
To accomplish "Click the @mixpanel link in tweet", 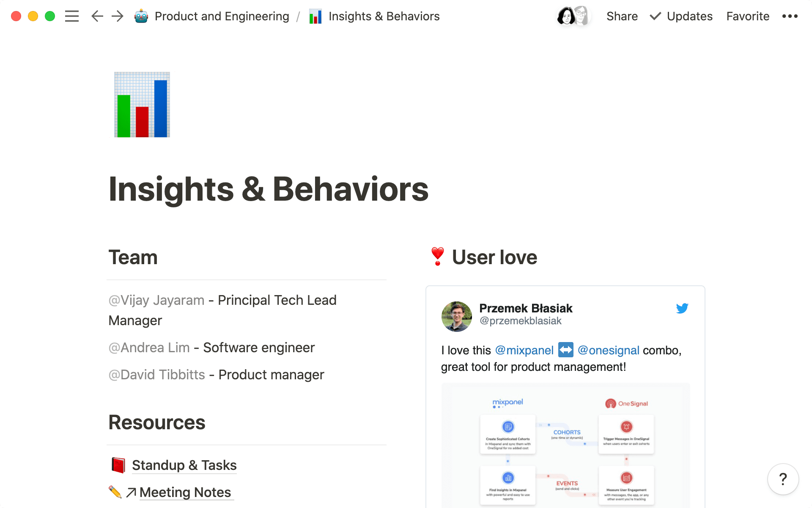I will coord(524,350).
